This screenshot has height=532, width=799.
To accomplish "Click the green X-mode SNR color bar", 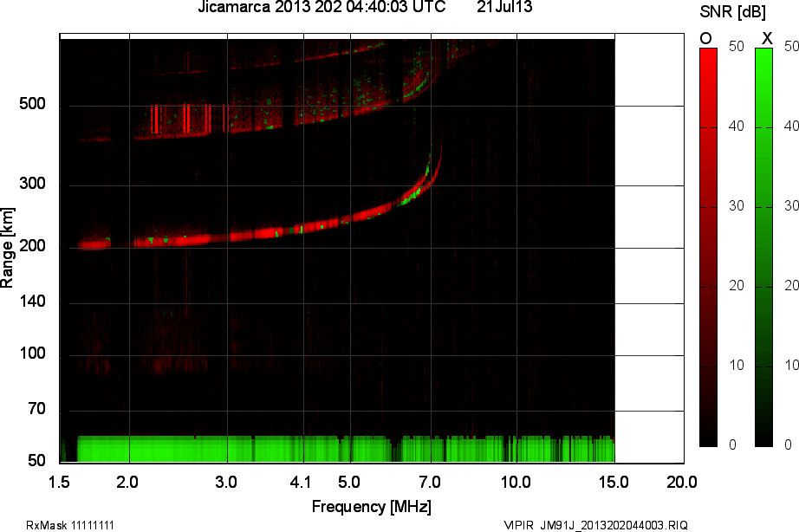I will [x=763, y=247].
